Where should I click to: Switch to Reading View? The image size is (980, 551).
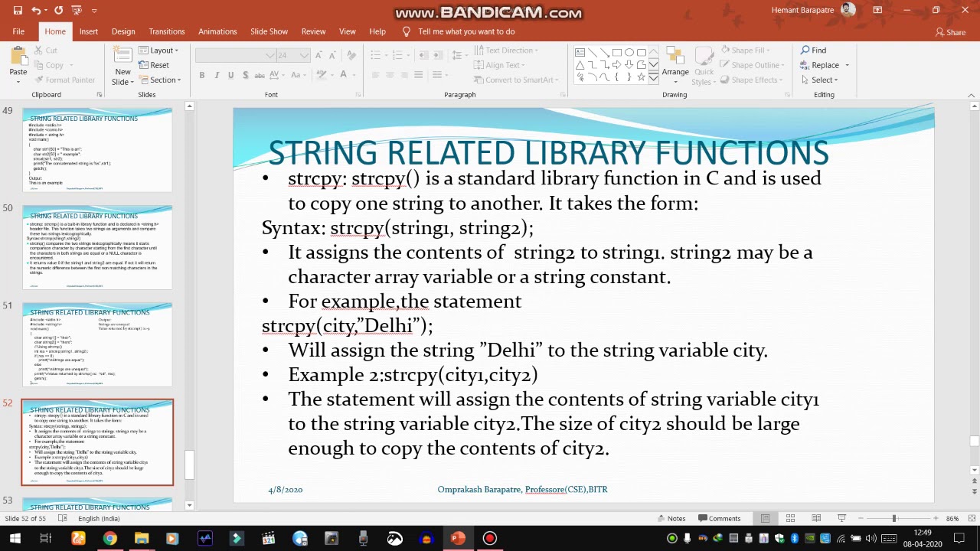coord(816,518)
